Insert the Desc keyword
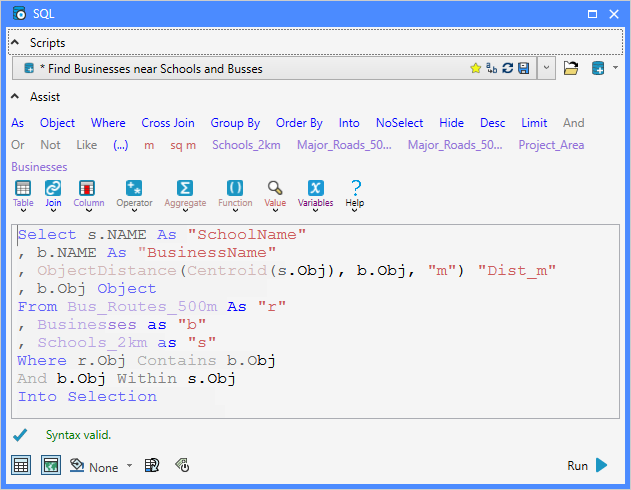 point(493,123)
